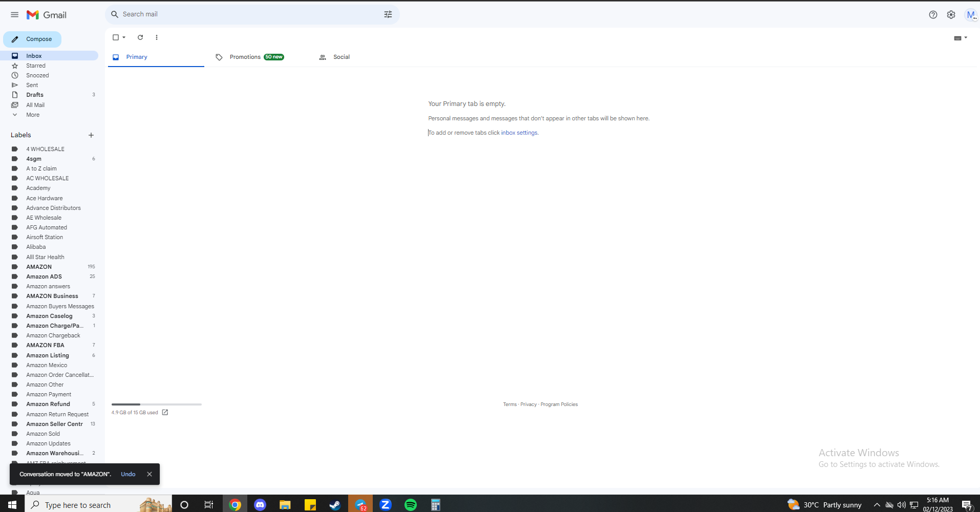This screenshot has height=512, width=980.
Task: Click the Gmail logo
Action: [47, 15]
